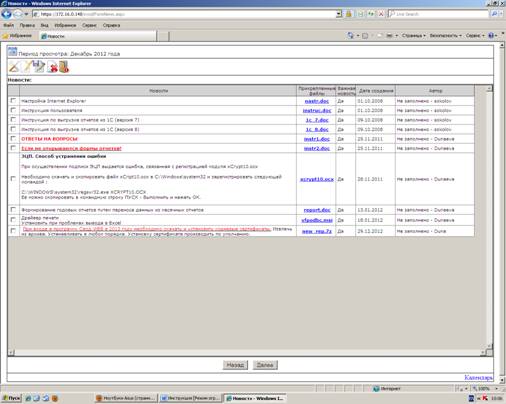The image size is (506, 404).
Task: Click the page vertical scrollbar down arrow
Action: click(502, 380)
